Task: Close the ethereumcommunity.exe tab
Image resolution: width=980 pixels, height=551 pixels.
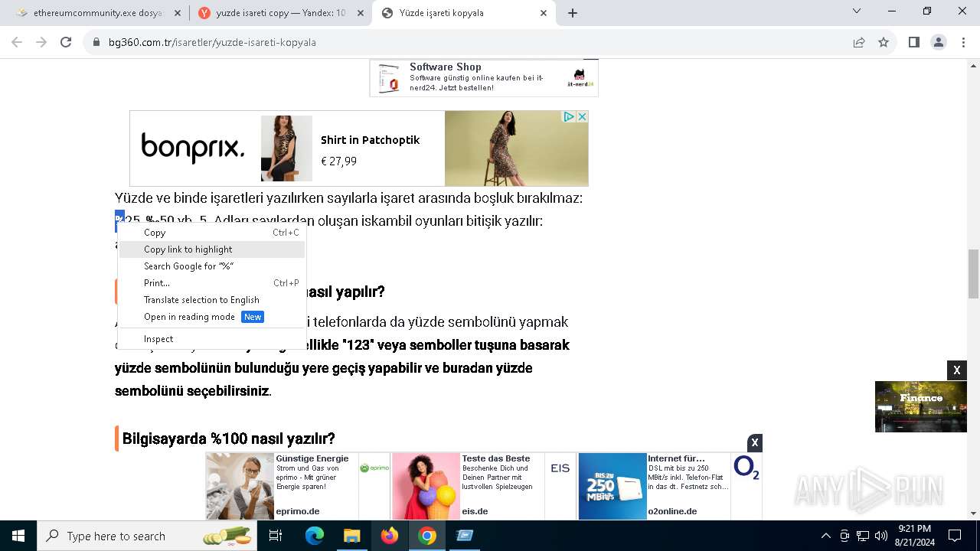Action: (177, 13)
